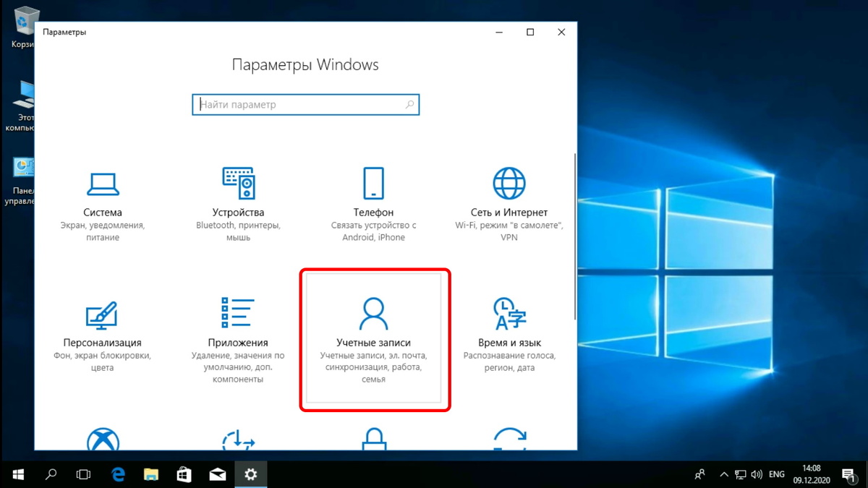Open the Mail app from the taskbar
Viewport: 868px width, 488px height.
coord(218,474)
